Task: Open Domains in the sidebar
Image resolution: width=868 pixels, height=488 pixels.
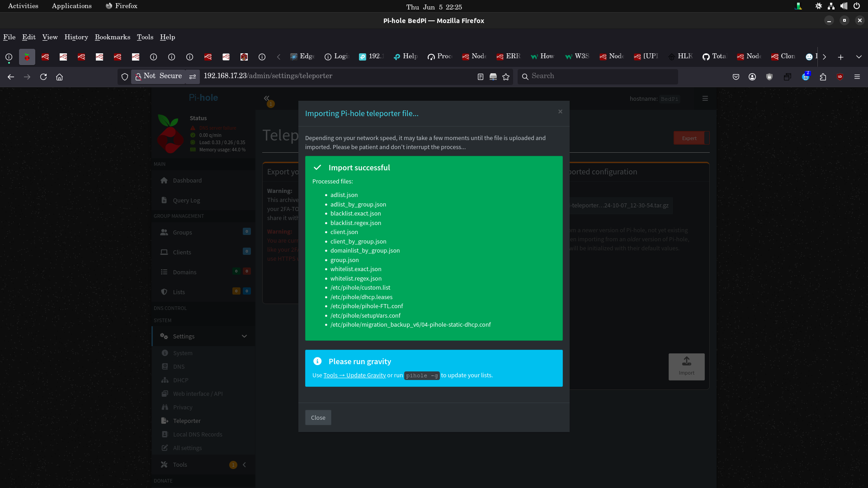Action: 203,272
